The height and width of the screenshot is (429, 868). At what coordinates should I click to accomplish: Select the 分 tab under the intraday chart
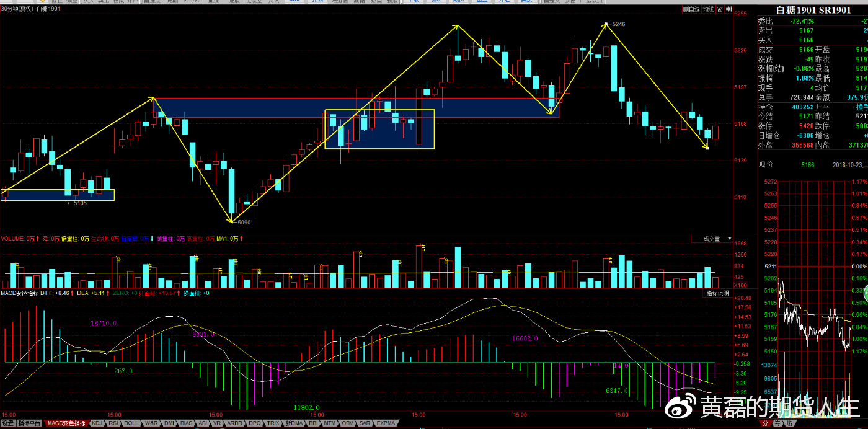click(765, 423)
